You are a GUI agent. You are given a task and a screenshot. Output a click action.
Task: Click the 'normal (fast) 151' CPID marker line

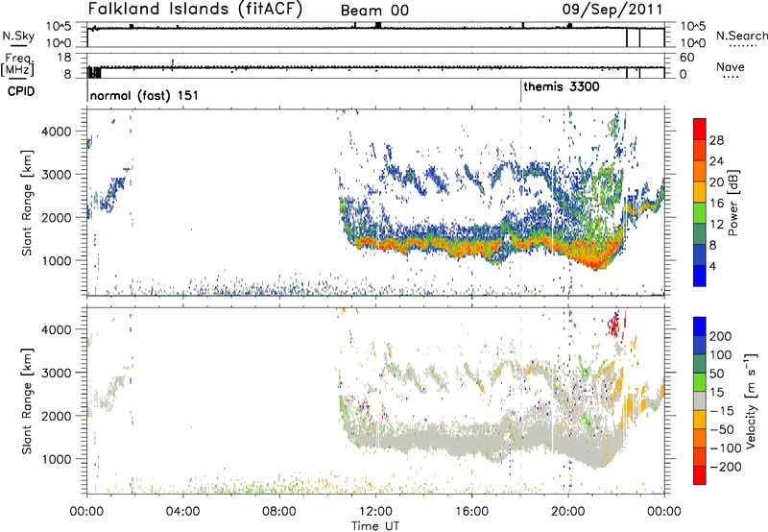(x=87, y=91)
